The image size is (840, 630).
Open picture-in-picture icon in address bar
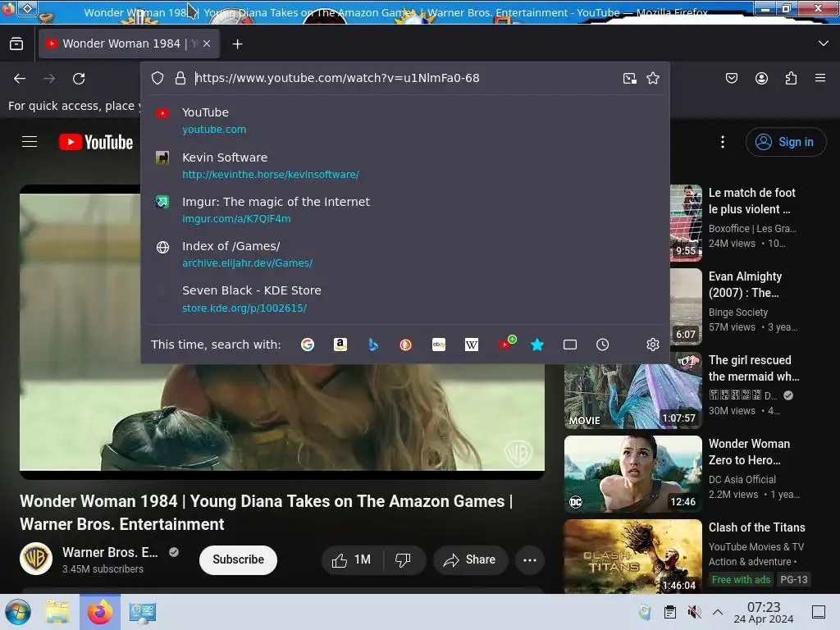(629, 78)
